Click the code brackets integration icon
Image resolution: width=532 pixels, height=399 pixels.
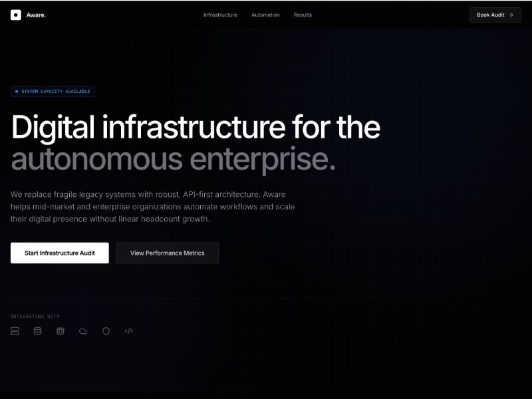pos(128,331)
